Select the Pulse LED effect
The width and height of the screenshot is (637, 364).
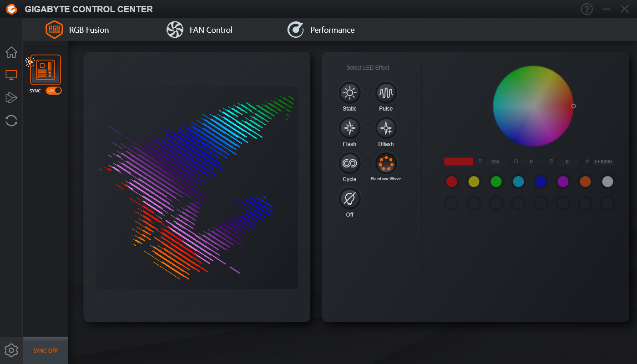point(386,93)
